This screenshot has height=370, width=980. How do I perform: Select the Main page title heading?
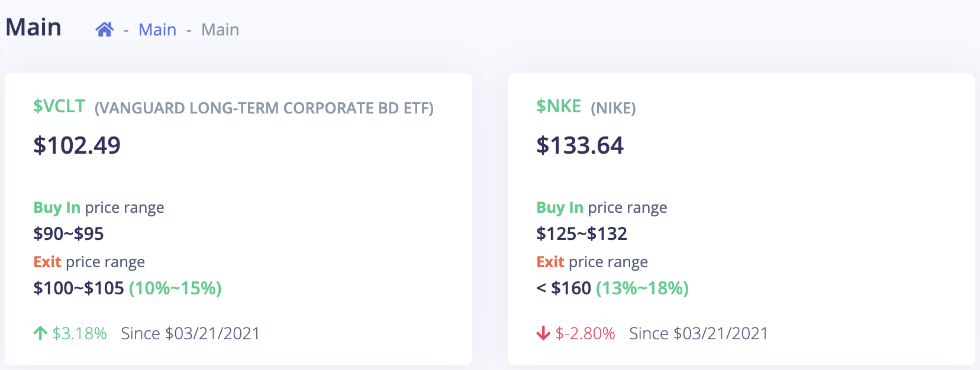pos(34,27)
